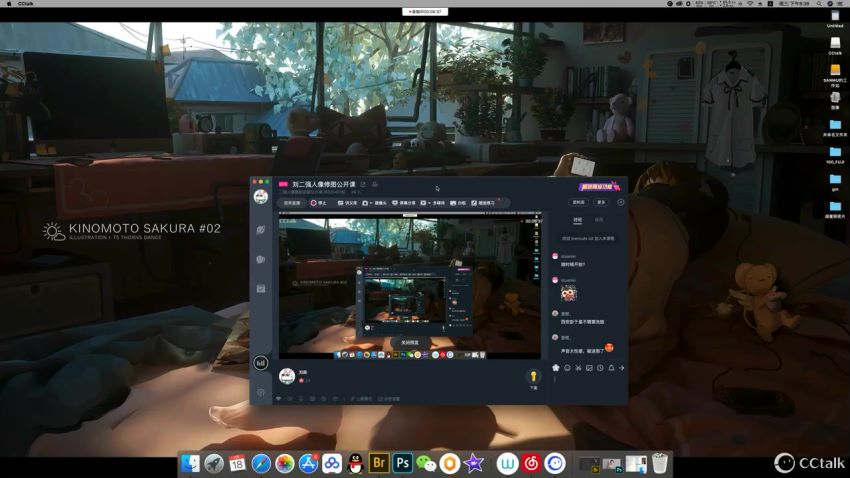Click the chat message input field
The image size is (850, 478).
tap(587, 387)
